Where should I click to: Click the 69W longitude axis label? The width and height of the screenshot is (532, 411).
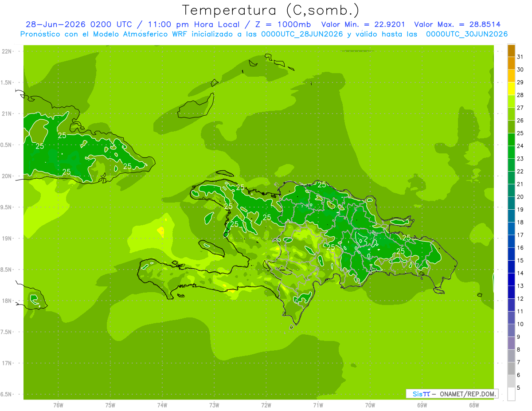(422, 405)
